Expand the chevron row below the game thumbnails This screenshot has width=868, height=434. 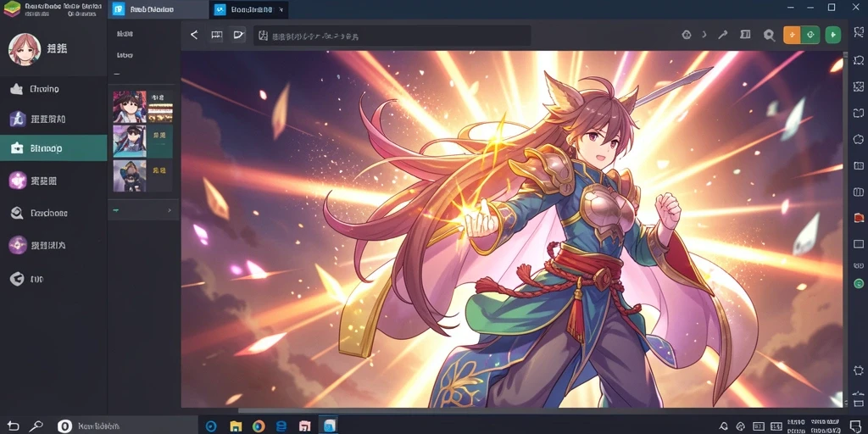pos(143,210)
